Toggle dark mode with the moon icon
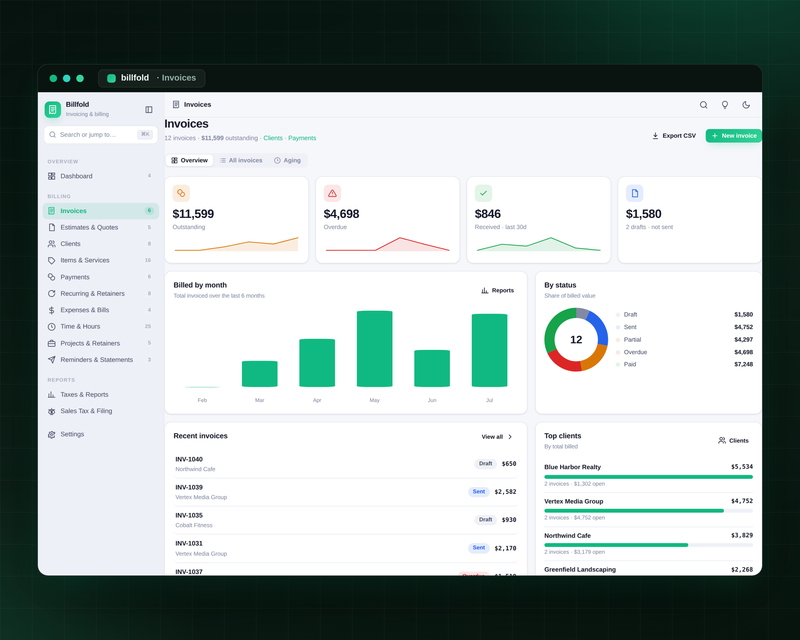The width and height of the screenshot is (800, 640). point(746,105)
